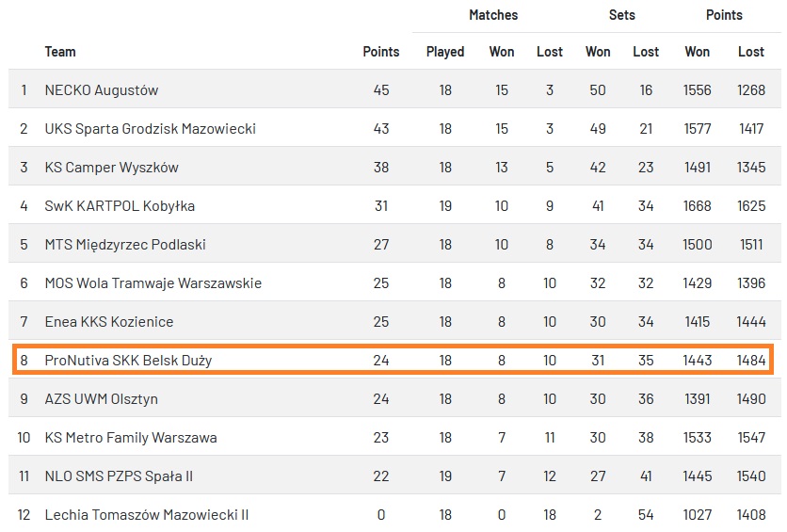
Task: Open AZS UWM Olsztyn team entry
Action: [x=101, y=399]
